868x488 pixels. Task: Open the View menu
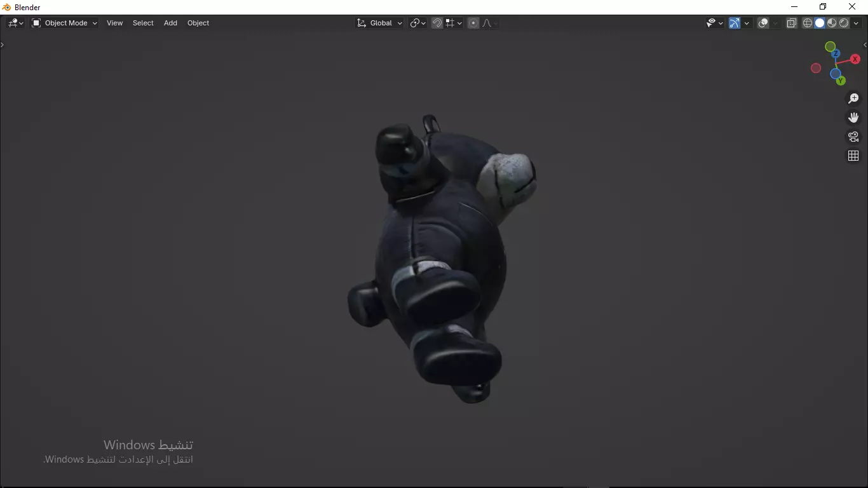(114, 23)
